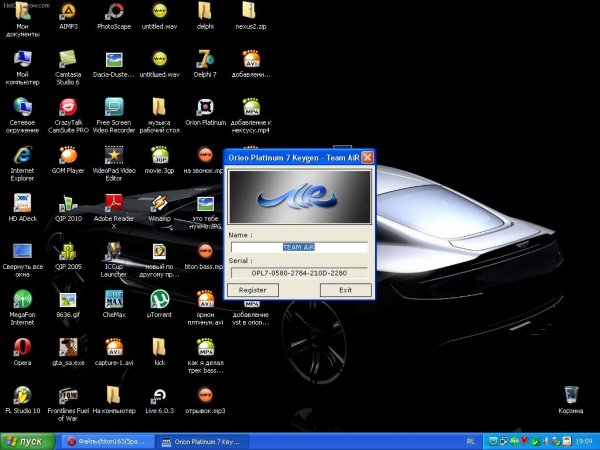The height and width of the screenshot is (450, 600).
Task: Click the Serial field showing OPL7-0580-2784-210D-2280
Action: pyautogui.click(x=299, y=273)
